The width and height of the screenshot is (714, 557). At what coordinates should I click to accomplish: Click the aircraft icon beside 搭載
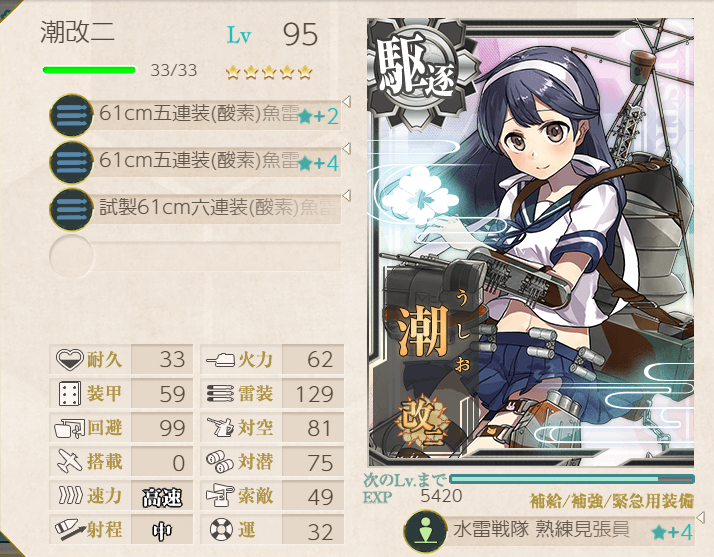pyautogui.click(x=69, y=461)
